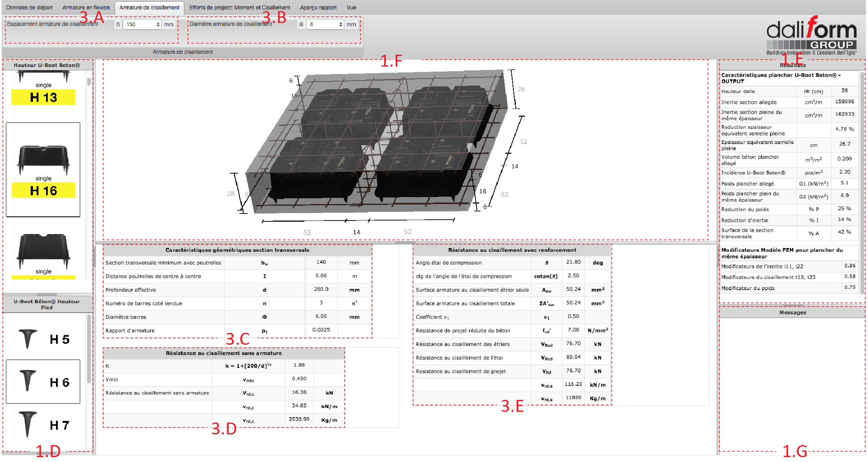Select the Armature de cisaillement tab
The height and width of the screenshot is (462, 868).
[149, 7]
